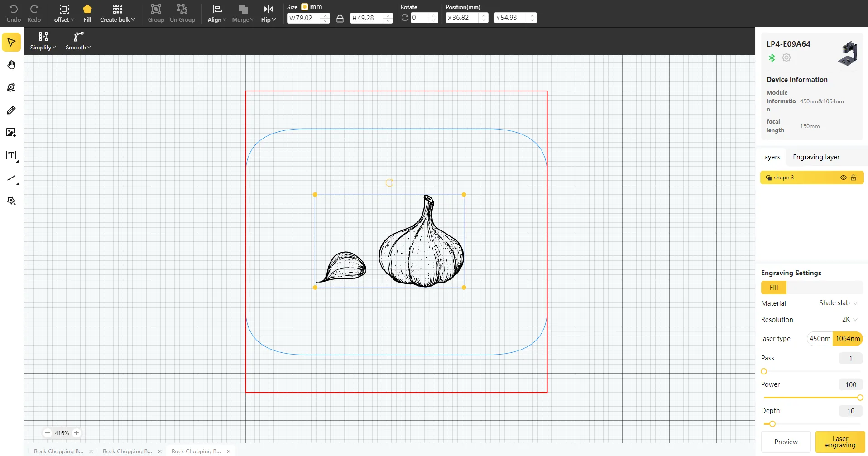This screenshot has width=868, height=456.
Task: Select the Fill engraving settings tab
Action: tap(774, 288)
